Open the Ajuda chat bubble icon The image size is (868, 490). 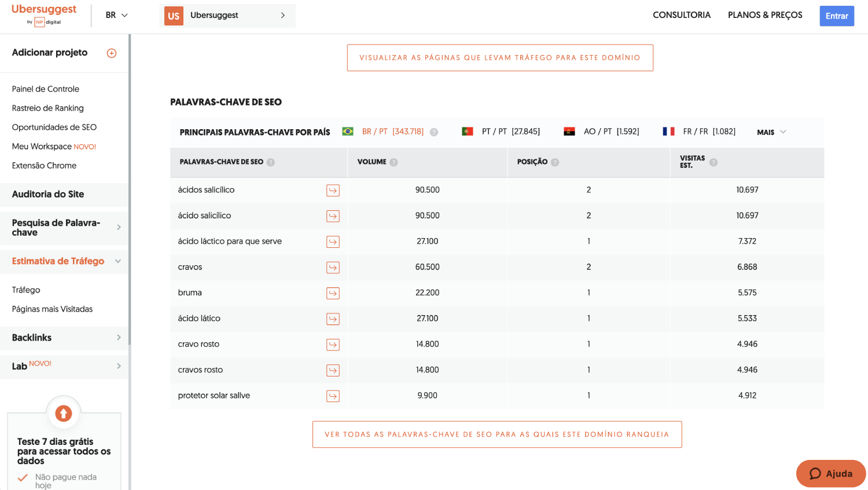point(815,473)
